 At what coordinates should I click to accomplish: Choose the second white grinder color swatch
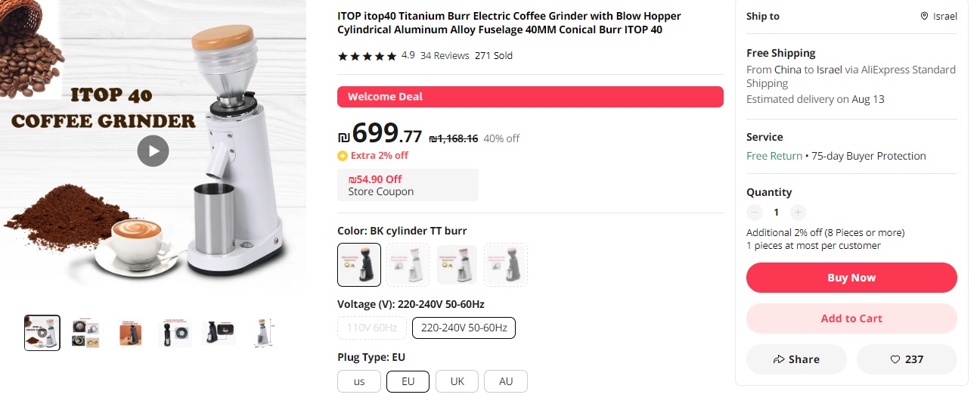tap(408, 265)
